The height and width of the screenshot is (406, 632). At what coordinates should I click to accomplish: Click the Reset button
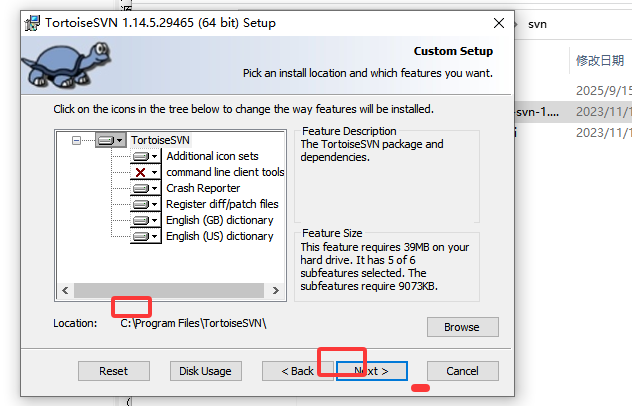(114, 371)
